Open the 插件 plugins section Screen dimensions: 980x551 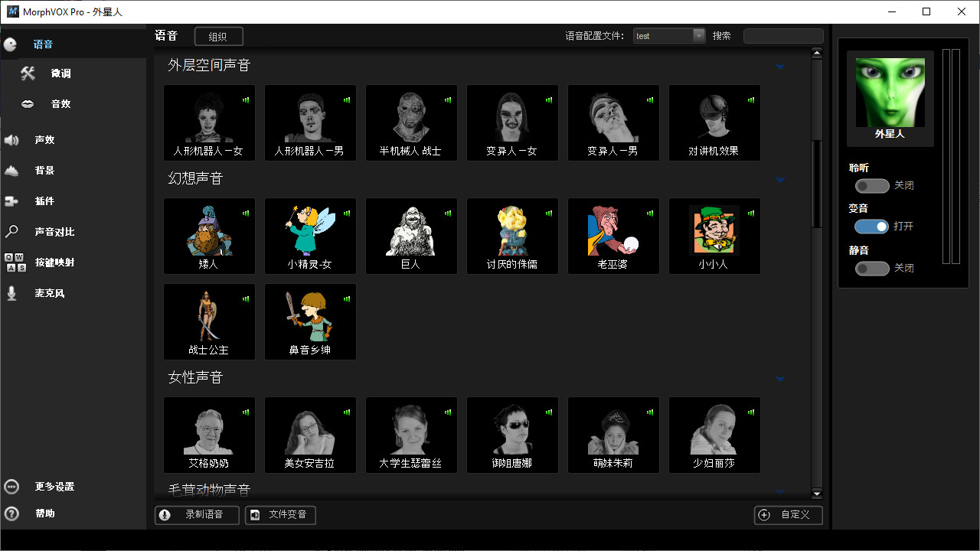[44, 201]
